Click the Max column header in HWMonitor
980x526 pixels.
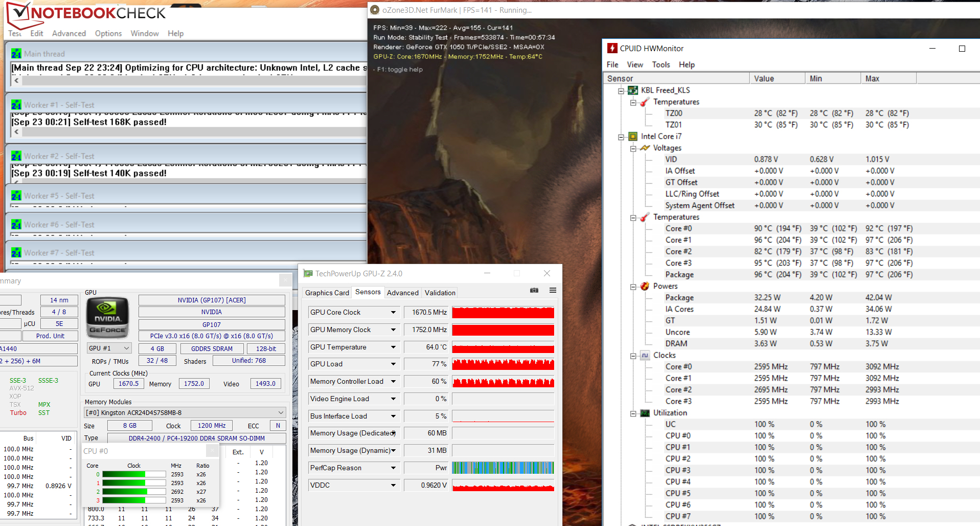[888, 78]
